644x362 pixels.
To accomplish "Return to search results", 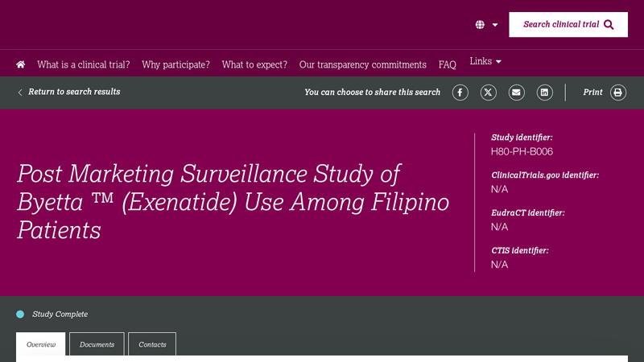I will [x=69, y=92].
